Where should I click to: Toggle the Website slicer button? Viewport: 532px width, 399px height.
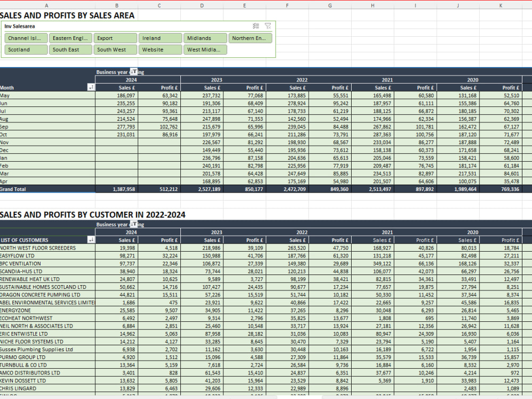160,49
